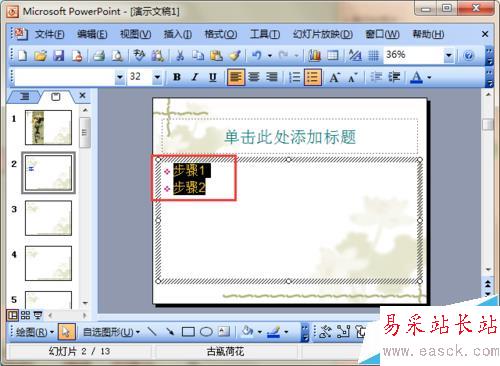Undo the last action
This screenshot has width=500, height=366.
pyautogui.click(x=257, y=56)
